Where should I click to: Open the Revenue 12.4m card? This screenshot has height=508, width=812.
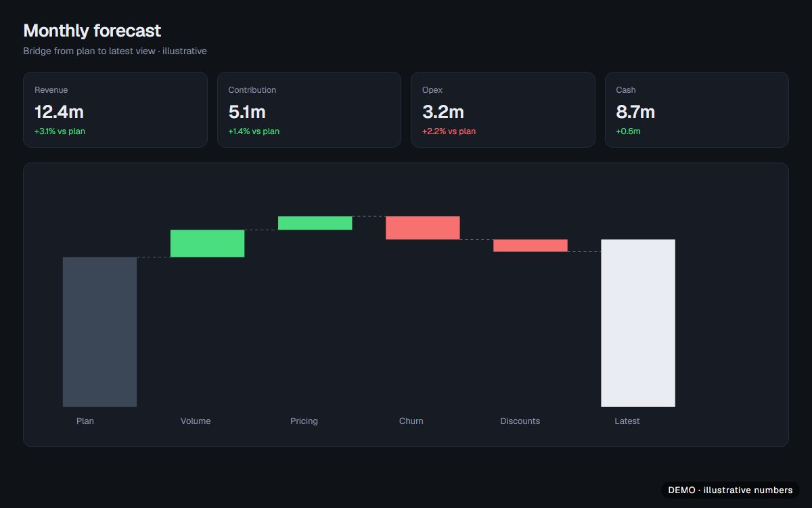coord(115,110)
